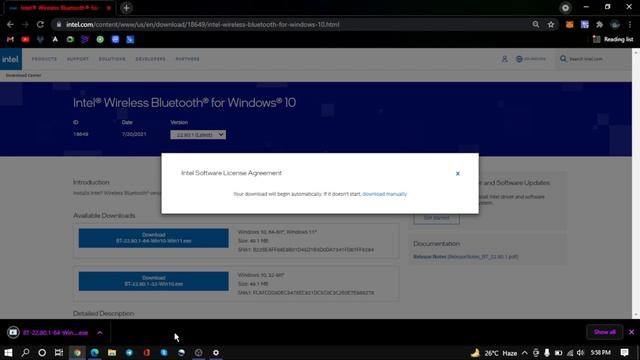Open the weather 26°C Haze widget

(494, 353)
